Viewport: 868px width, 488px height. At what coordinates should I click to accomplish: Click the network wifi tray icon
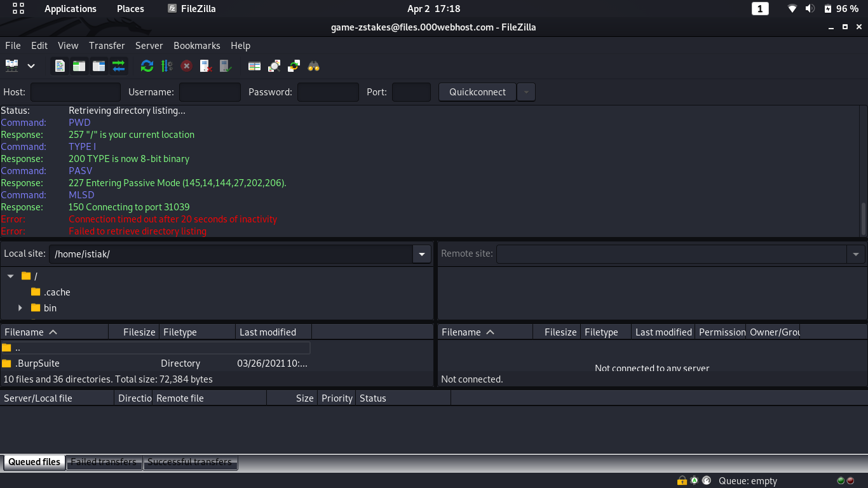792,9
